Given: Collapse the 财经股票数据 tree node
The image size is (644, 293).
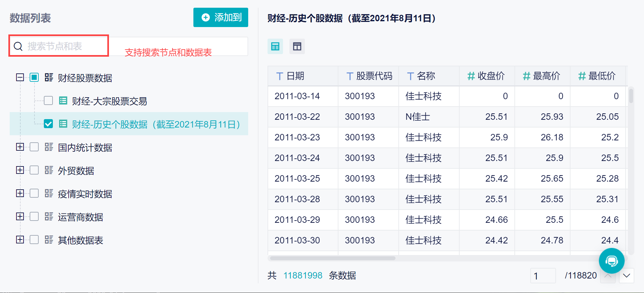Looking at the screenshot, I should [x=20, y=77].
